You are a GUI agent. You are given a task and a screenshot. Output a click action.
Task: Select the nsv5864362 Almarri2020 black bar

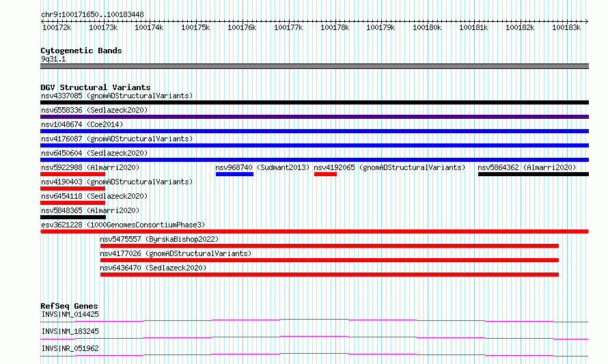[534, 174]
